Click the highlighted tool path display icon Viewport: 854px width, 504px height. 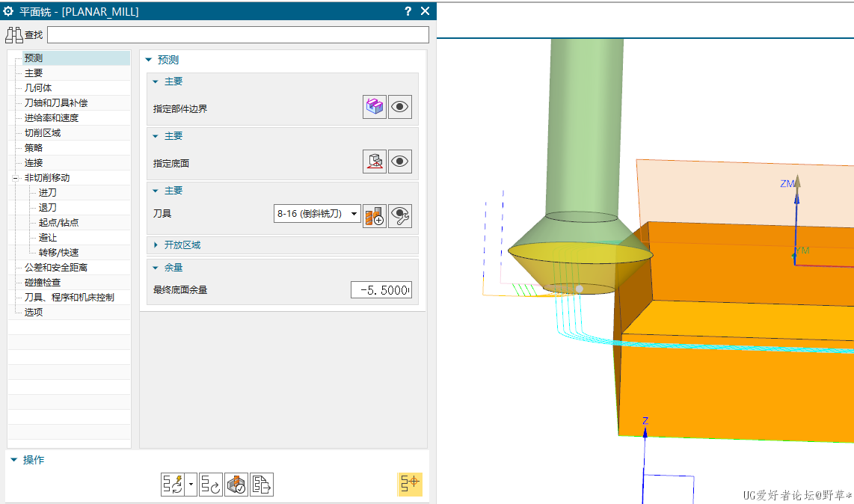click(x=410, y=485)
